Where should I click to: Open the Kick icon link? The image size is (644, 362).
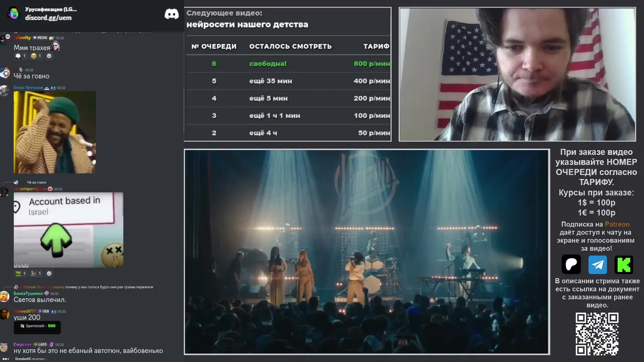[624, 264]
